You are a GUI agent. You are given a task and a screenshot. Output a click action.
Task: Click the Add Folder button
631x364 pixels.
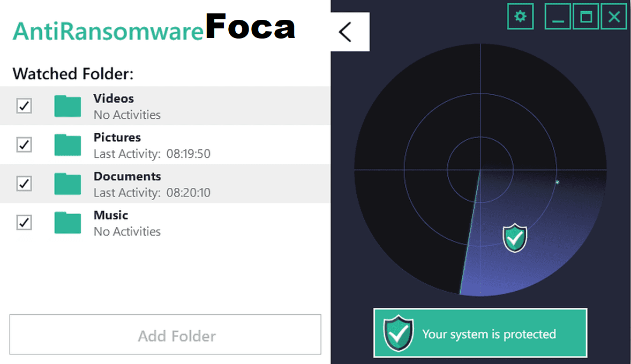(166, 335)
